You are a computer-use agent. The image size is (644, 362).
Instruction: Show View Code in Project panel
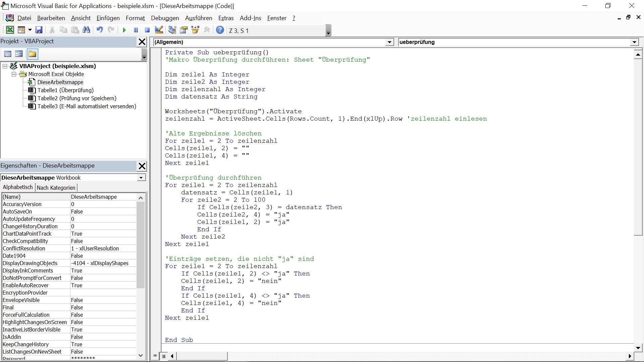point(8,54)
